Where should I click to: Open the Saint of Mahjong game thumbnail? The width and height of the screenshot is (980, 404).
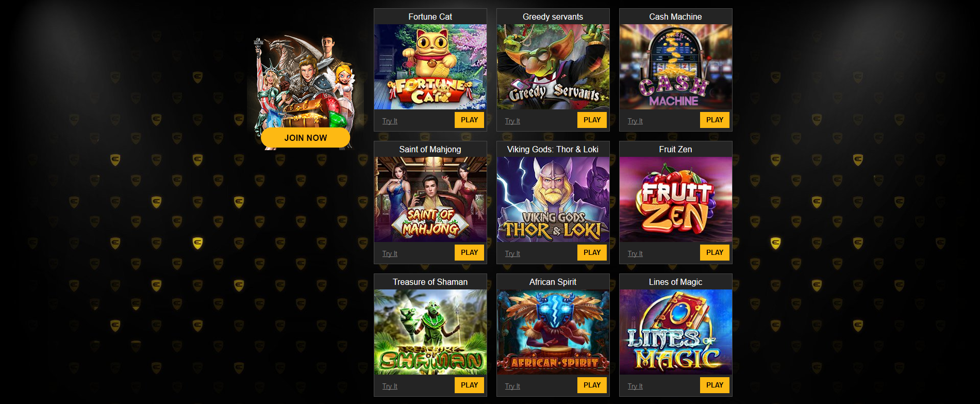(430, 199)
